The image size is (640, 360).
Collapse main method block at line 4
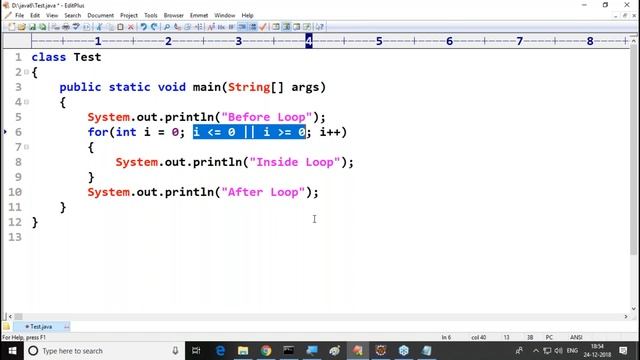(x=27, y=102)
